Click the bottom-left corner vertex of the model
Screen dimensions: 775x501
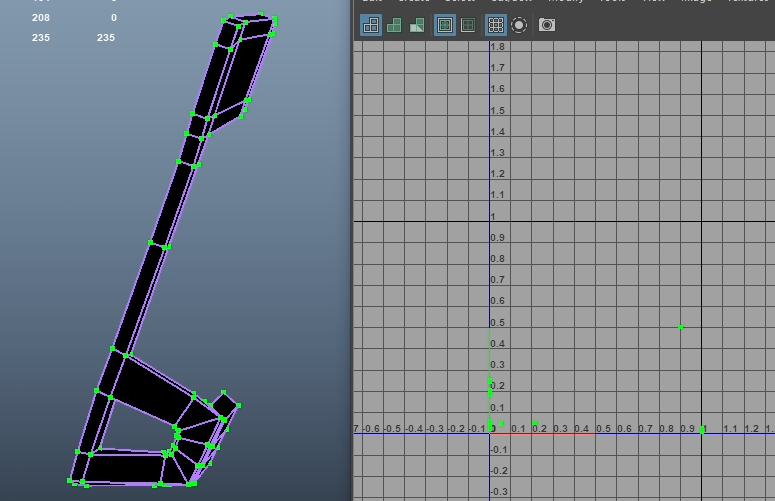tap(70, 481)
